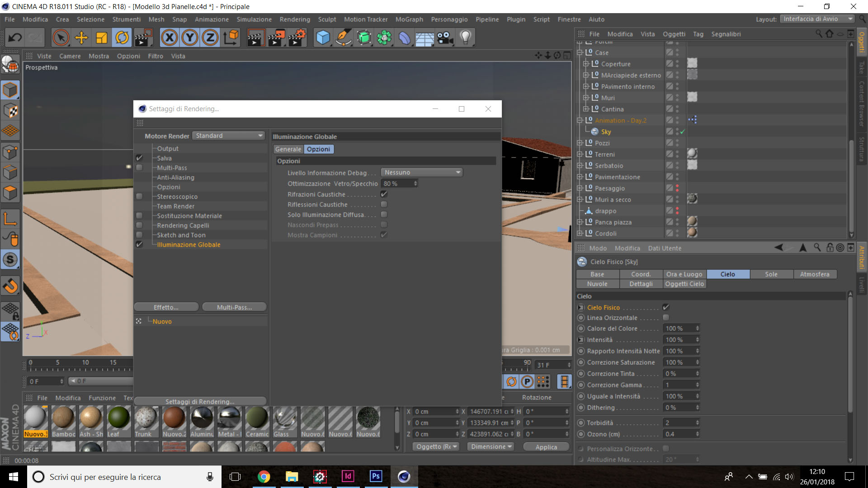
Task: Click the light bulb Light icon
Action: tap(465, 38)
